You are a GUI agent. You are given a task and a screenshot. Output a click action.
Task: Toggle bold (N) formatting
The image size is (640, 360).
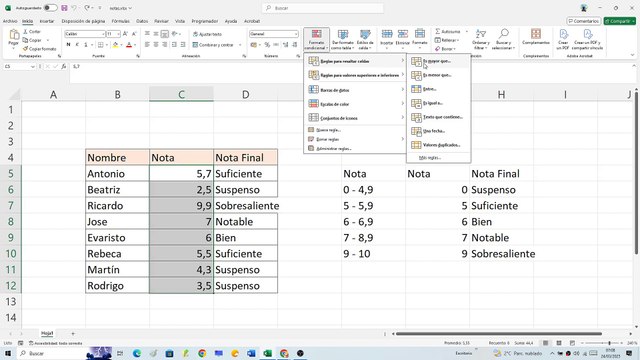tap(68, 44)
